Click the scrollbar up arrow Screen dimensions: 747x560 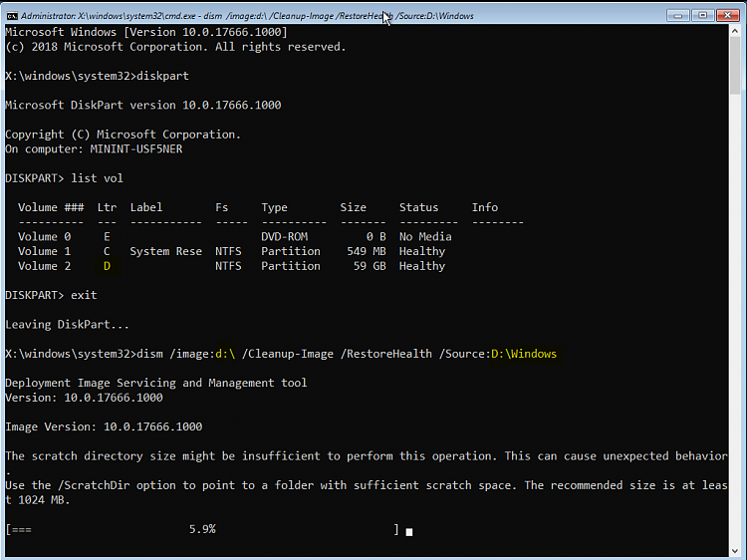[x=737, y=33]
